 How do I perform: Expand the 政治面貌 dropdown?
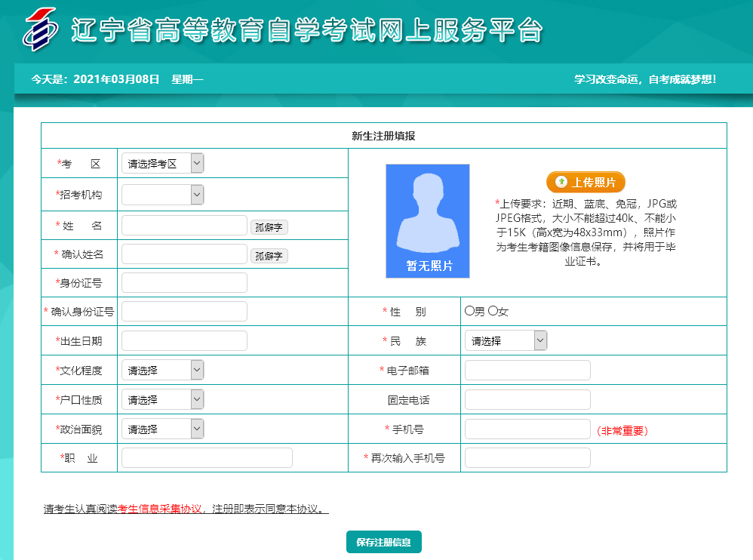(162, 428)
